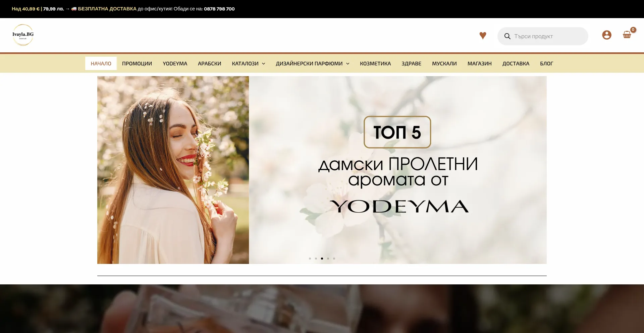Open the user account icon
This screenshot has height=333, width=644.
[x=607, y=35]
